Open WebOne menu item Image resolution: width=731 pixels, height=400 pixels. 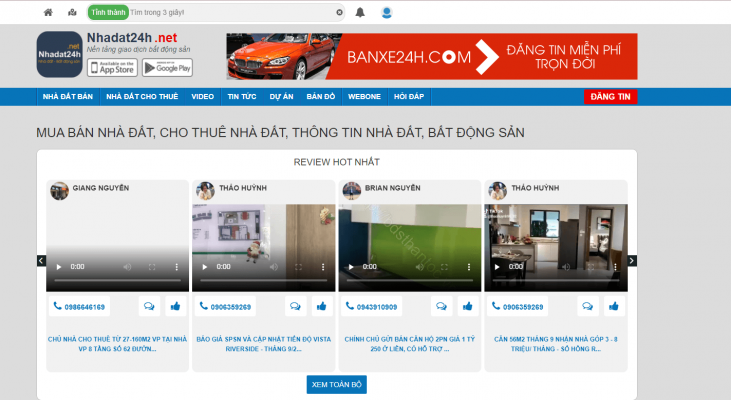point(365,97)
